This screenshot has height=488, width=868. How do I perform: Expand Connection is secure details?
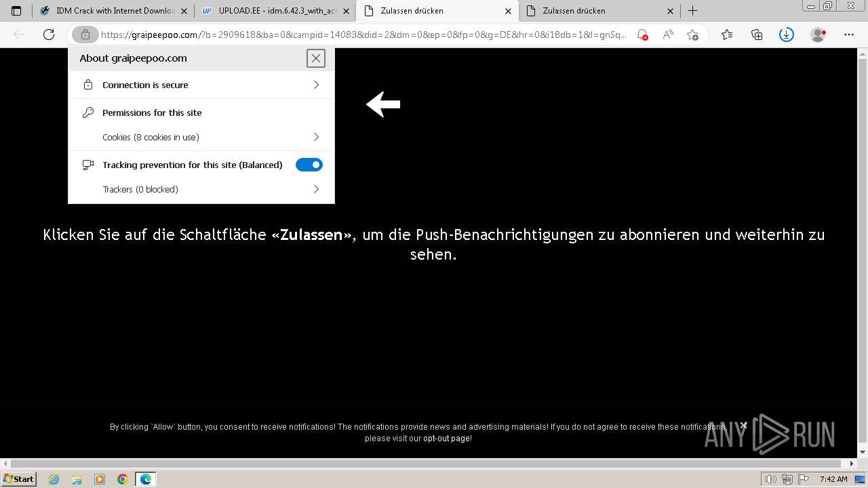[201, 85]
